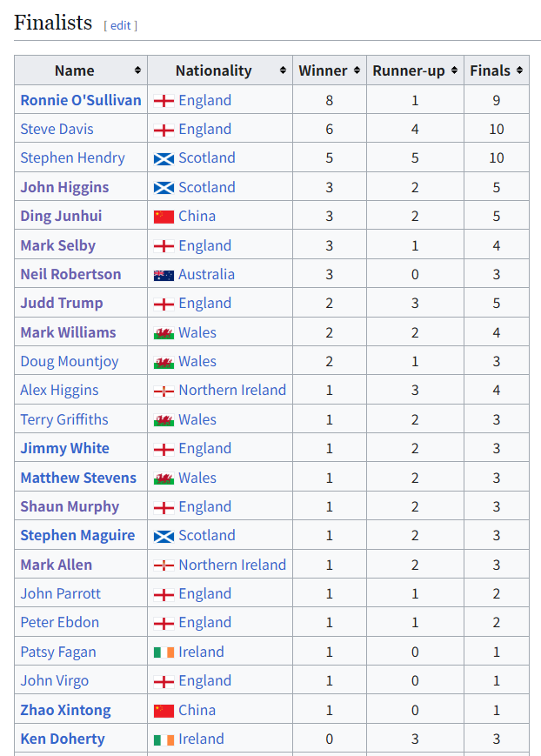This screenshot has width=541, height=756.
Task: Click Ireland flag in Patsy Fagan row
Action: [164, 652]
